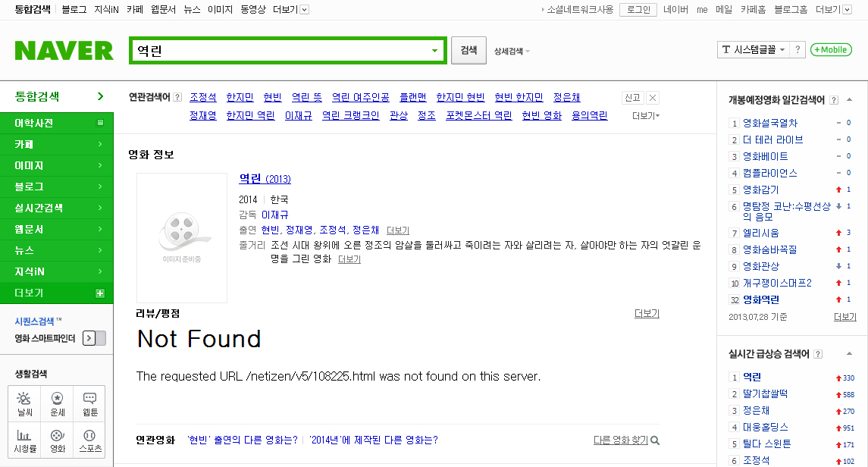
Task: Click the movie poster placeholder thumbnail
Action: pyautogui.click(x=182, y=237)
